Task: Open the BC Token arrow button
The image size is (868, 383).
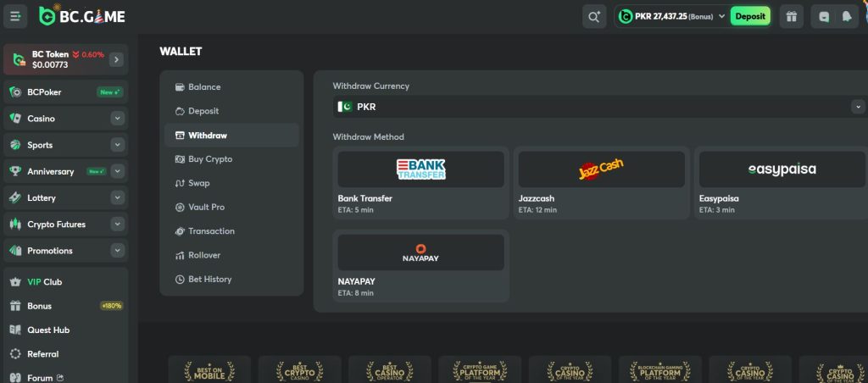Action: coord(116,59)
